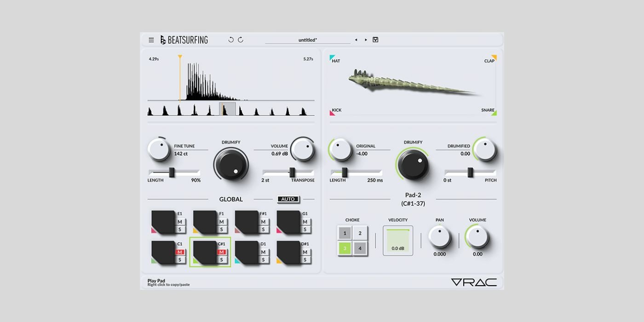644x322 pixels.
Task: Select the highlighted slice in waveform overview
Action: [227, 109]
